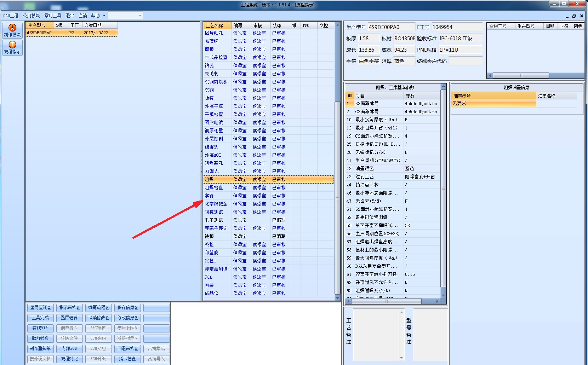588x365 pixels.
Task: Select the 4S9DE00PA0 row in model list
Action: (72, 33)
